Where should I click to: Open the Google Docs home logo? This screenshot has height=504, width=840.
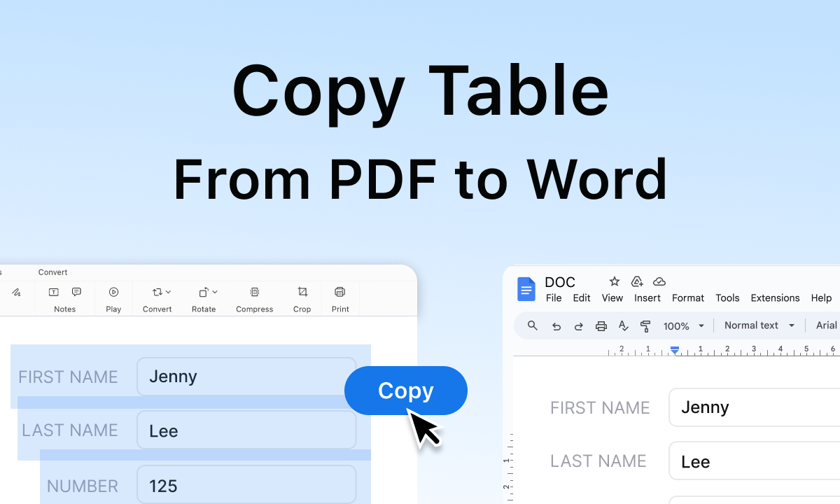[526, 289]
